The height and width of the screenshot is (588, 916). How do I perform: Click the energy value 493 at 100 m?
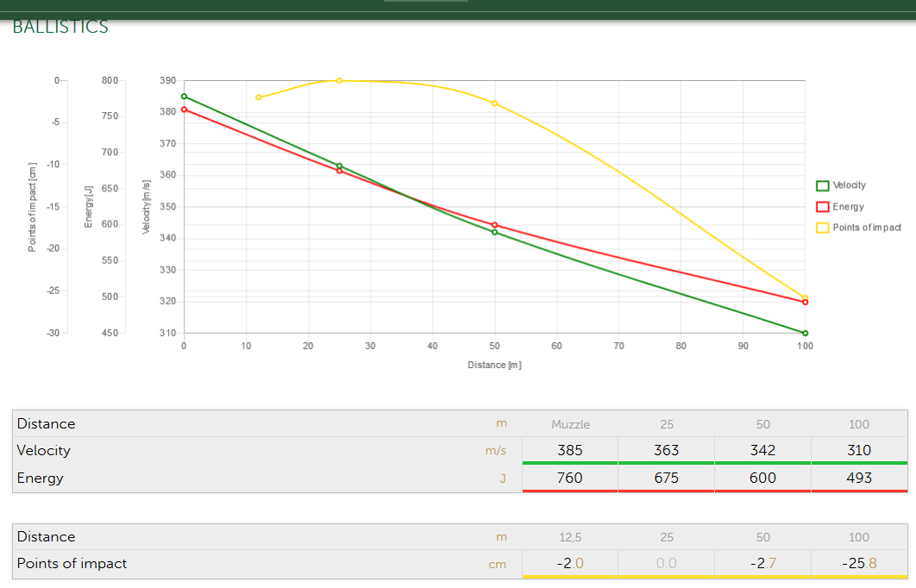pos(859,478)
